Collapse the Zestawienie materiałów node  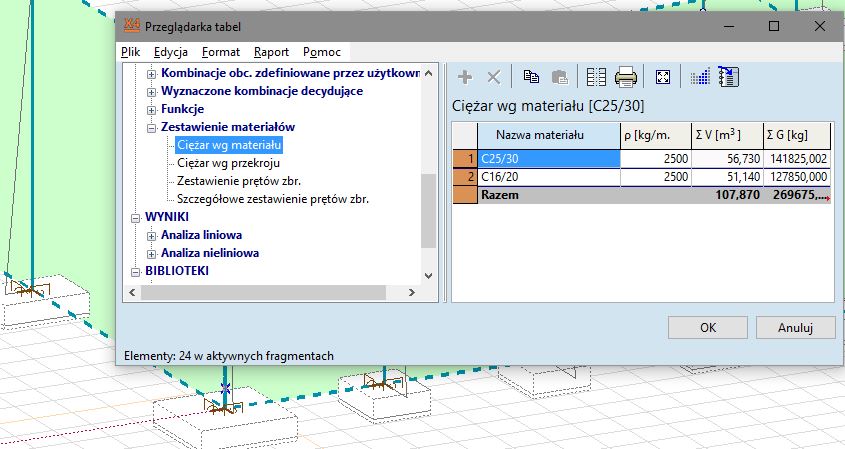(152, 128)
